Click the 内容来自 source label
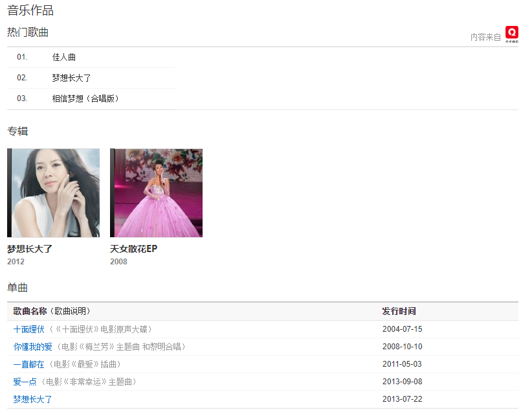This screenshot has width=532, height=416. click(485, 38)
